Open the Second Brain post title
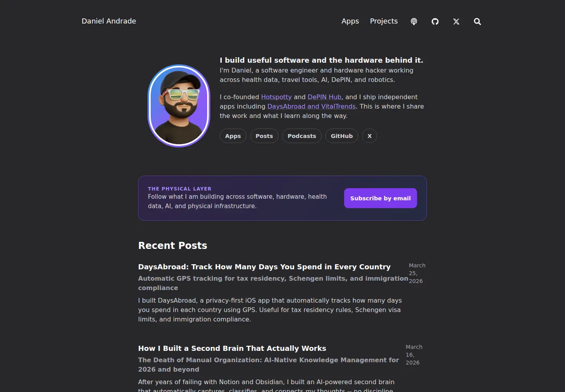Image resolution: width=565 pixels, height=392 pixels. [x=232, y=348]
